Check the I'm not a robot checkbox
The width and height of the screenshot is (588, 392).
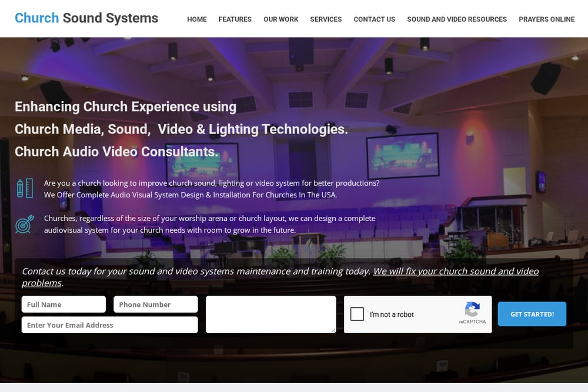(357, 314)
